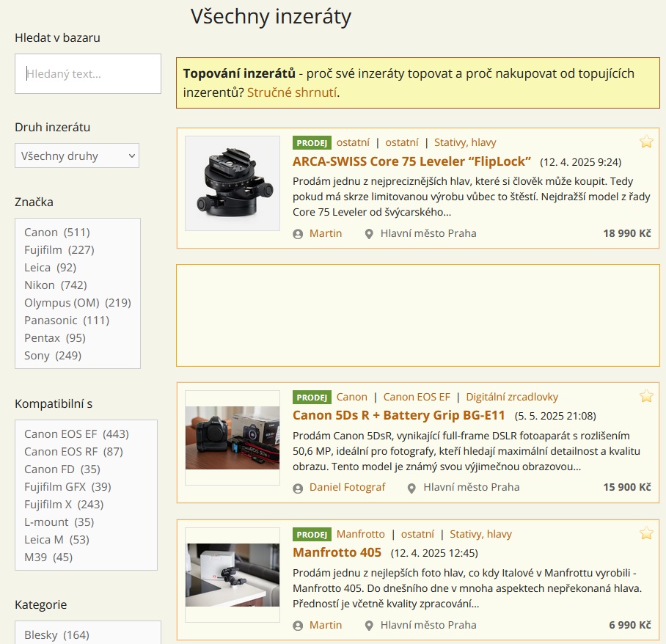This screenshot has width=666, height=644.
Task: Select L-mount (35) compatibility
Action: 59,522
